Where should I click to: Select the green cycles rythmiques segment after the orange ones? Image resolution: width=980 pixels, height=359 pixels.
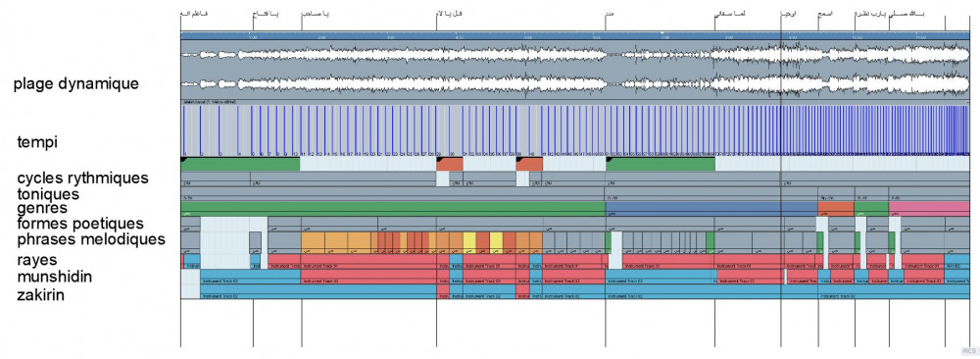click(x=661, y=164)
